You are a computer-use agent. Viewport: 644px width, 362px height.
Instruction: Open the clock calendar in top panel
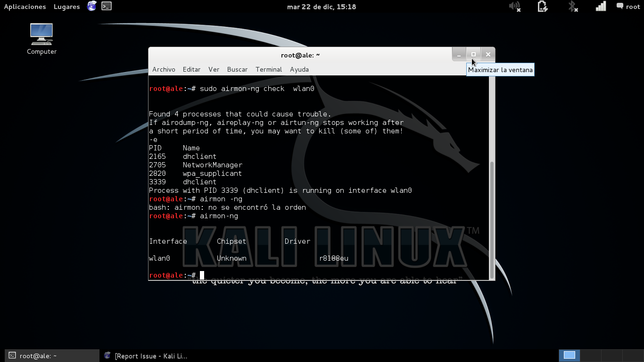pos(322,7)
